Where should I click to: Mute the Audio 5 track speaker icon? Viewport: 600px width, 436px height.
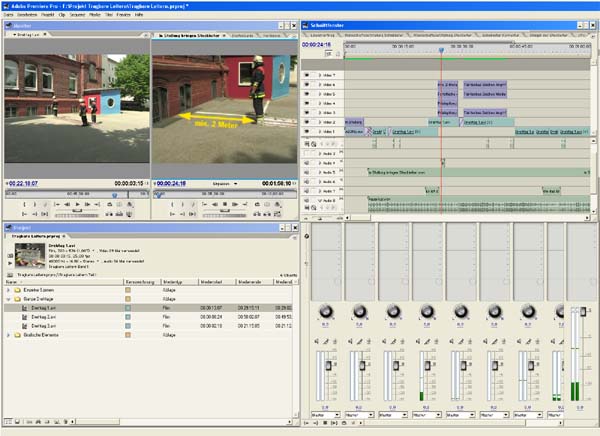[307, 171]
